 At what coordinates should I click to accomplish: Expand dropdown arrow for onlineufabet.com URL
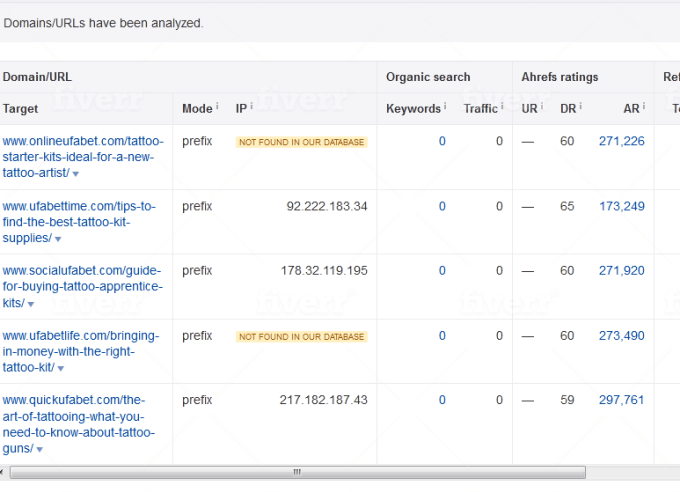point(76,175)
